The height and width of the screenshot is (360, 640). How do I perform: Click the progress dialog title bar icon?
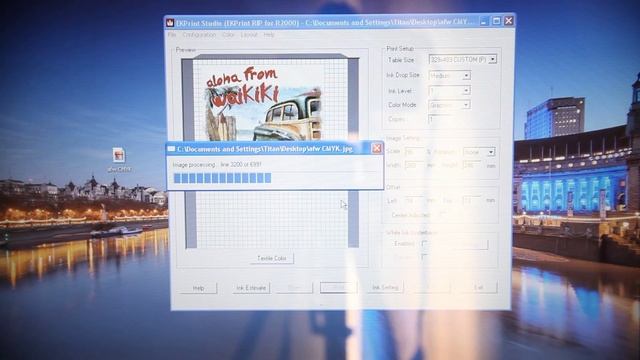(171, 149)
